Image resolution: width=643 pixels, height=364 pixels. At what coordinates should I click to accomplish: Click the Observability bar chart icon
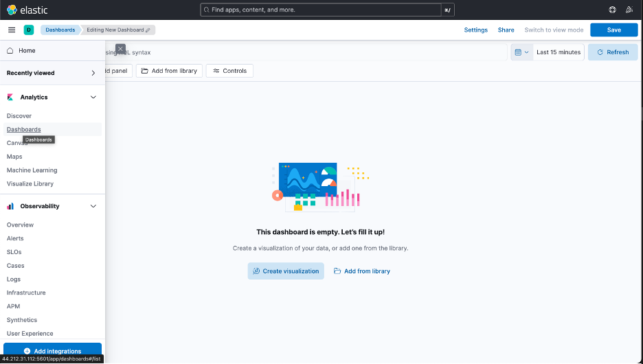tap(10, 206)
